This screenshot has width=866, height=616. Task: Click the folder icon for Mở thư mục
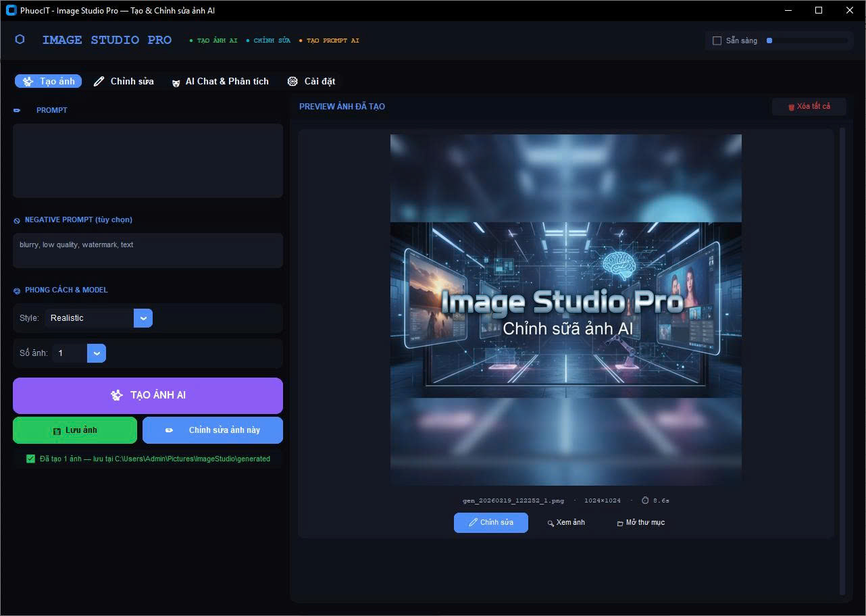[619, 523]
